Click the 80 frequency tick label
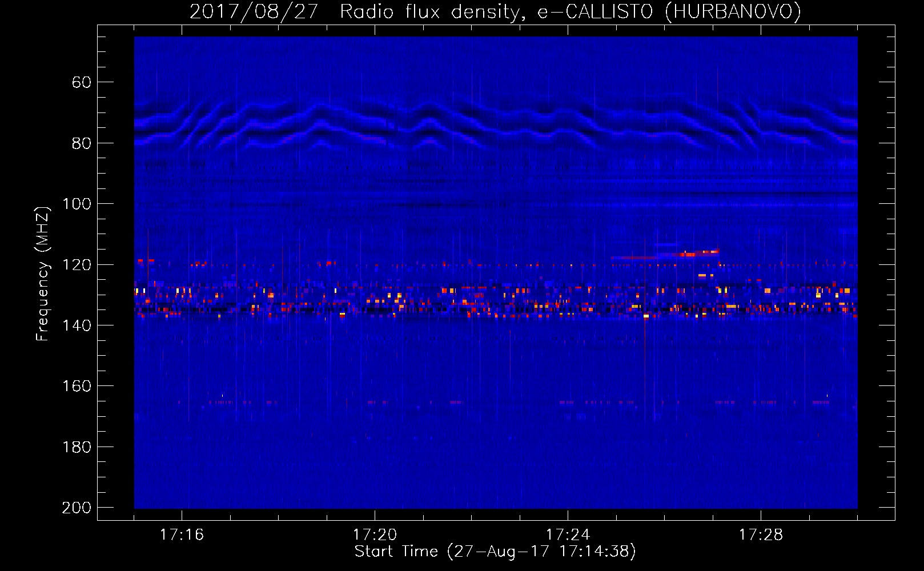 82,143
